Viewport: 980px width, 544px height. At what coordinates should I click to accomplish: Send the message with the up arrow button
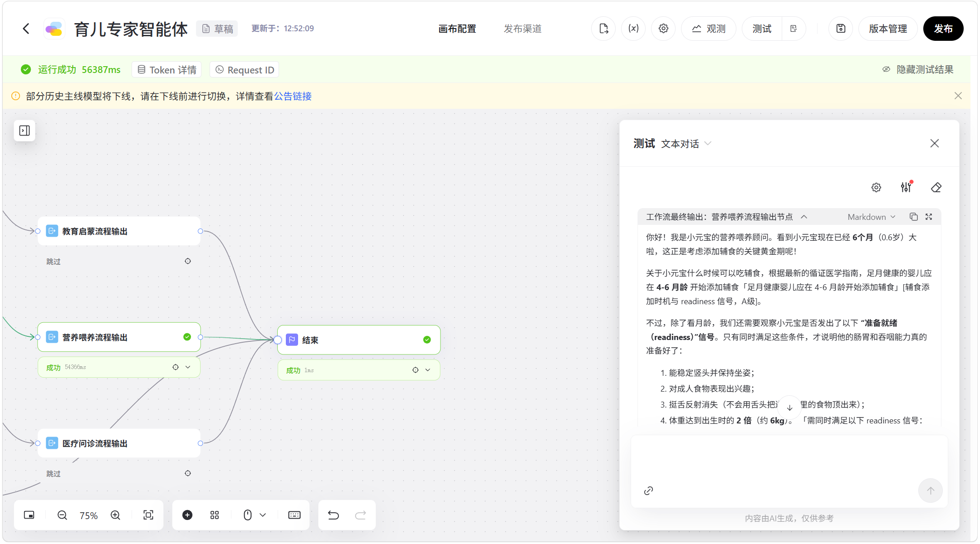[x=930, y=491]
